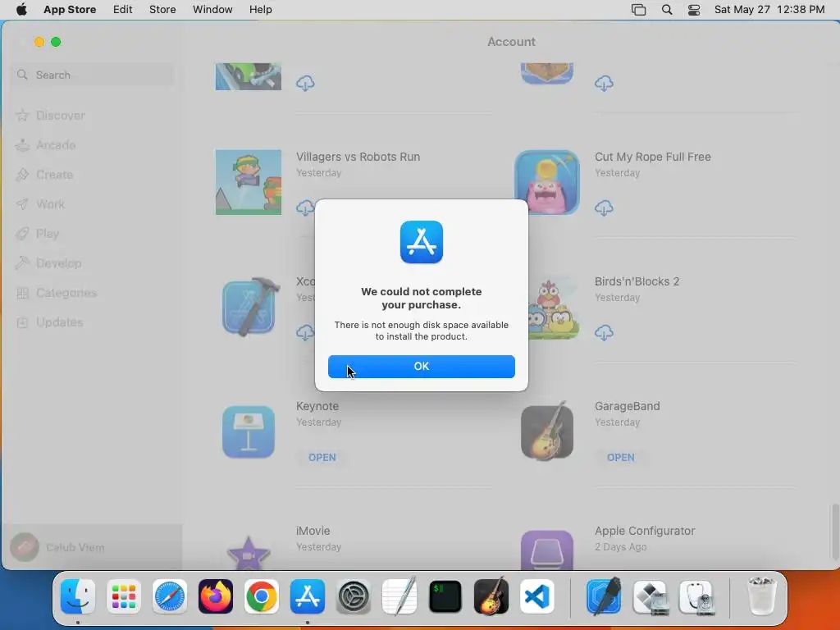Launch GarageBand from the Dock
Viewport: 840px width, 630px height.
pyautogui.click(x=491, y=596)
